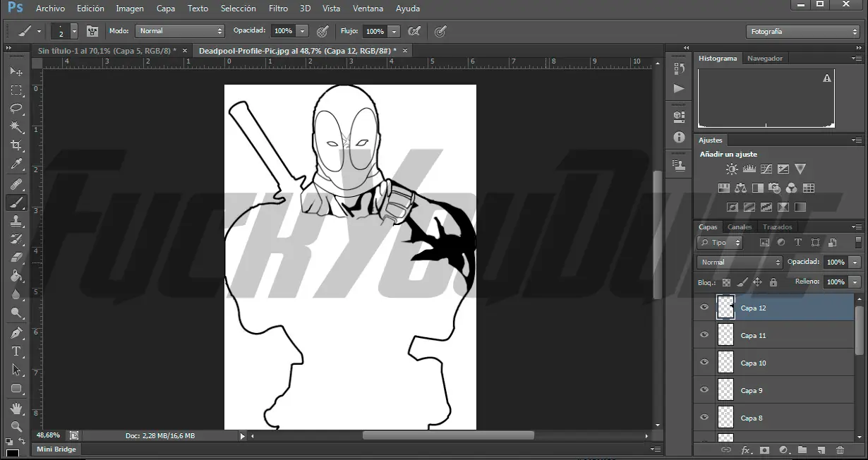Toggle visibility of Capa 10 layer
The height and width of the screenshot is (460, 868).
point(704,363)
